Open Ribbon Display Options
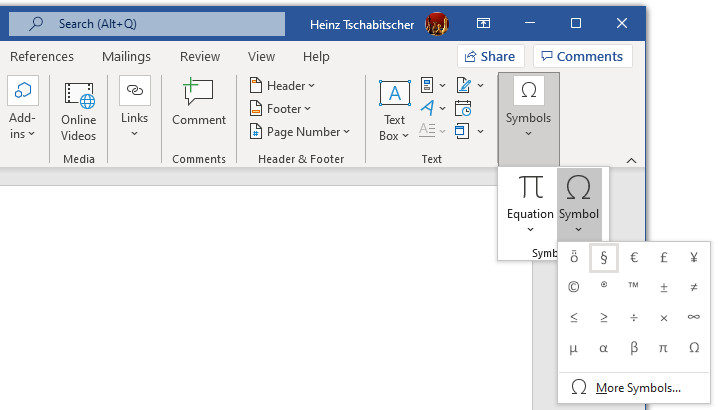 [483, 23]
